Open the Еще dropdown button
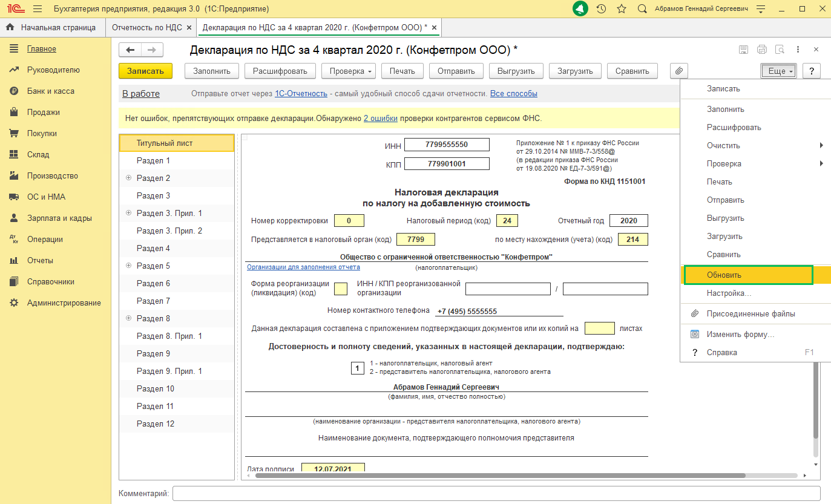The image size is (831, 504). 779,71
